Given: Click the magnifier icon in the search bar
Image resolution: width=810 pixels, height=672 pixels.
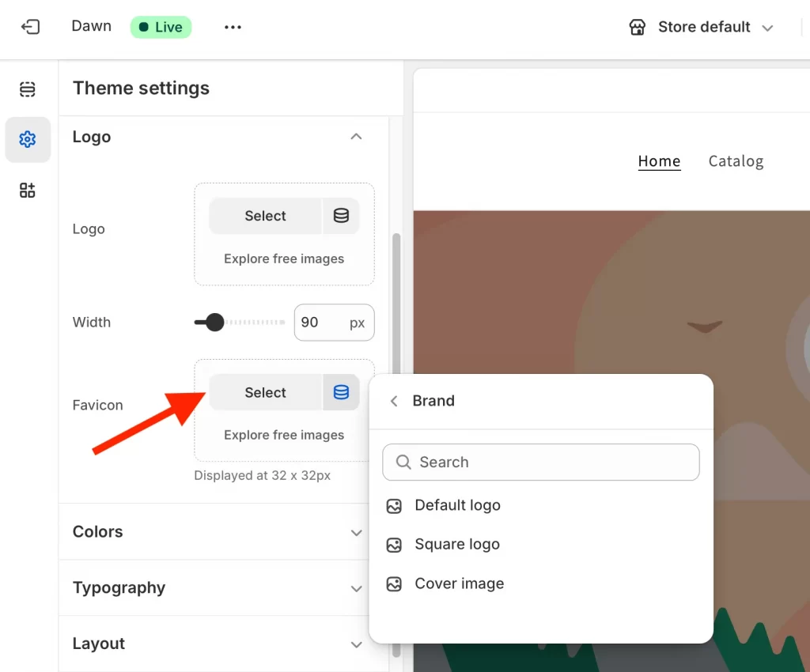Looking at the screenshot, I should point(403,462).
